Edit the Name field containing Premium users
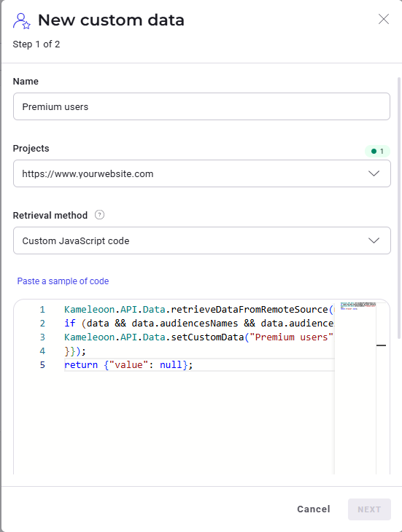 (x=201, y=106)
